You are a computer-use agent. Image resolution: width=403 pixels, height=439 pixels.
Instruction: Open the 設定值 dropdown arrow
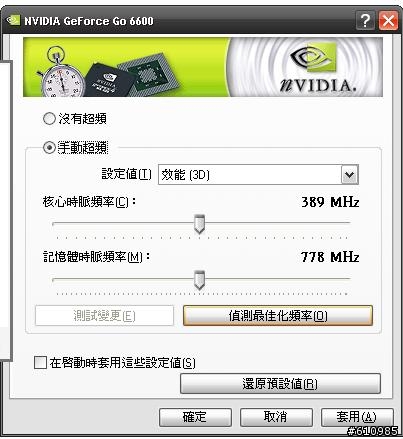(349, 174)
